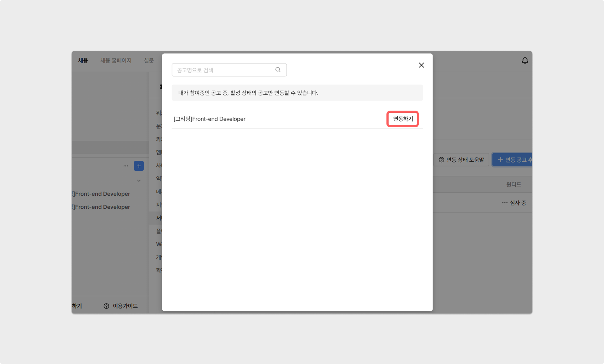Open the 이용가이드 link
This screenshot has width=604, height=364.
(x=125, y=306)
